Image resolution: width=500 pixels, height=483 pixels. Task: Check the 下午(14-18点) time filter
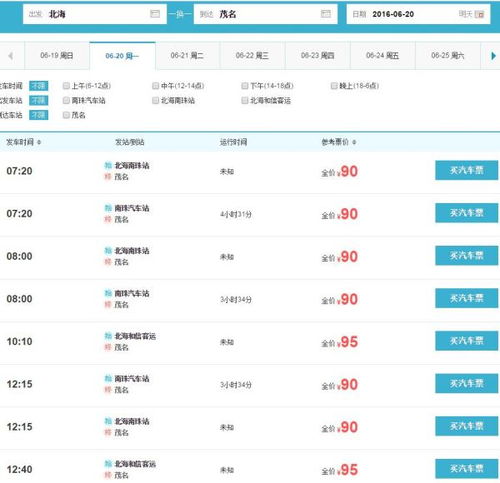245,86
